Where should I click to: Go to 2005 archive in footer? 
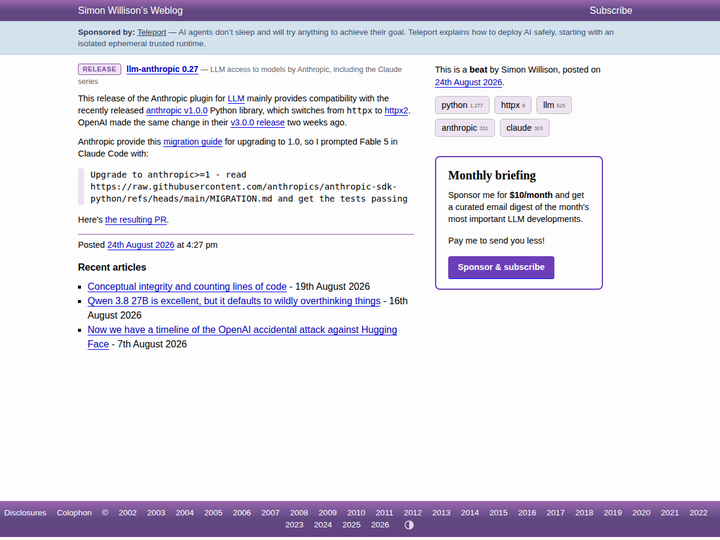213,513
